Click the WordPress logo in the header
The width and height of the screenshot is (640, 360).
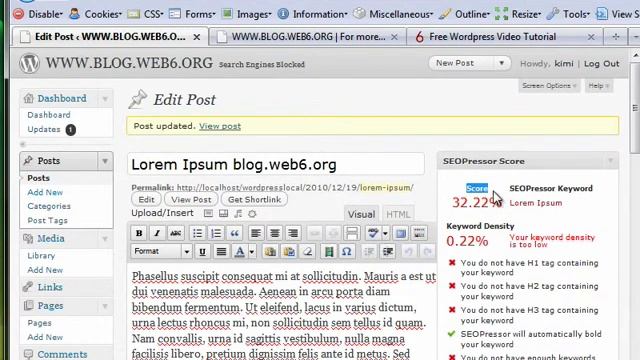coord(29,64)
